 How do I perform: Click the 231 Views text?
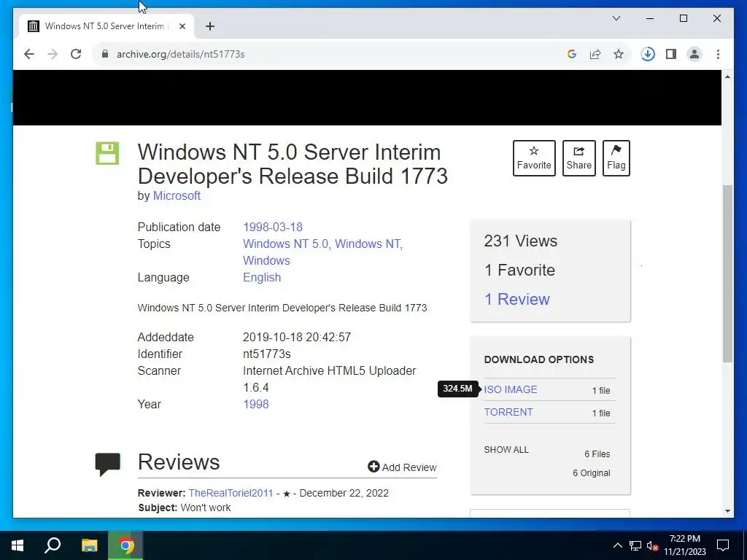click(520, 241)
